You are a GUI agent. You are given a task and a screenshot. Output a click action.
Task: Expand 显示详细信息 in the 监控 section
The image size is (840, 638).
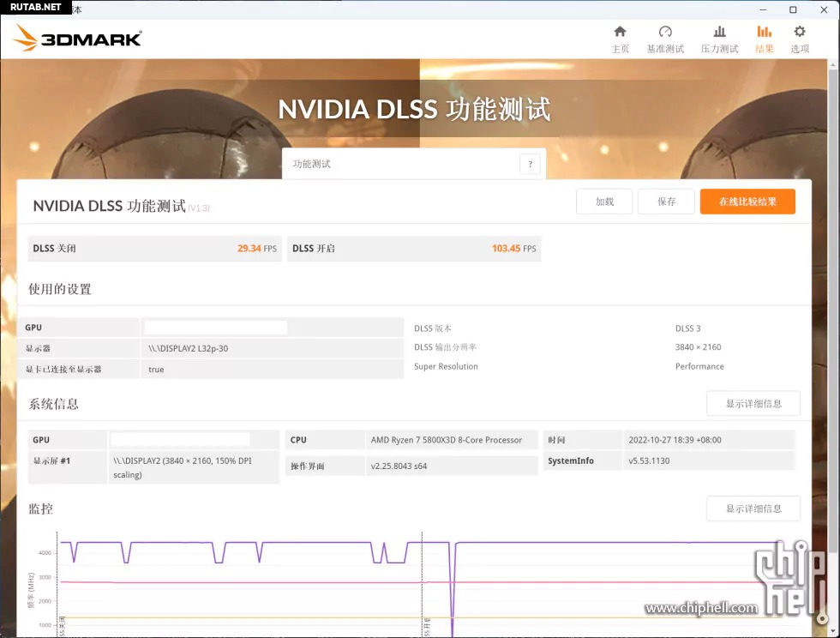753,509
